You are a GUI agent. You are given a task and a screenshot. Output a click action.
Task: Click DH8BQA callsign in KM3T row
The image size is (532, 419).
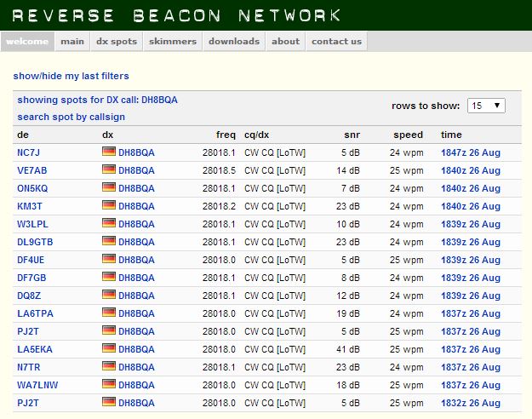click(x=136, y=206)
